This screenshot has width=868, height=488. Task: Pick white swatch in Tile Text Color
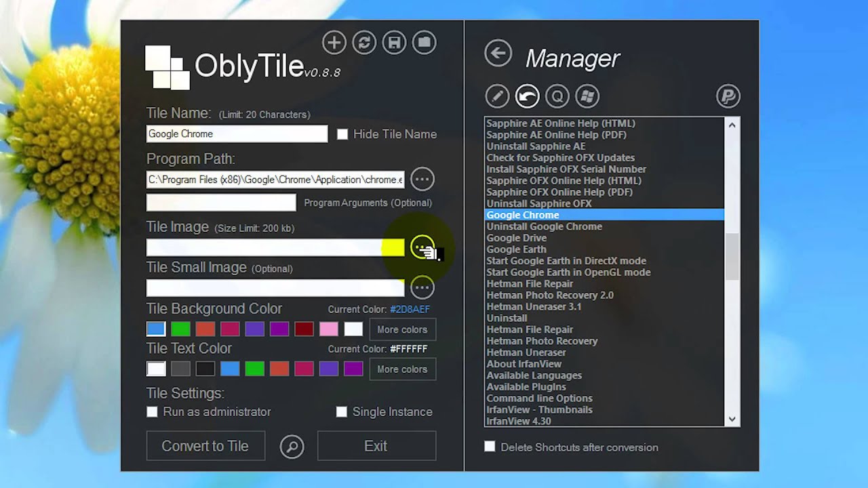click(x=156, y=369)
